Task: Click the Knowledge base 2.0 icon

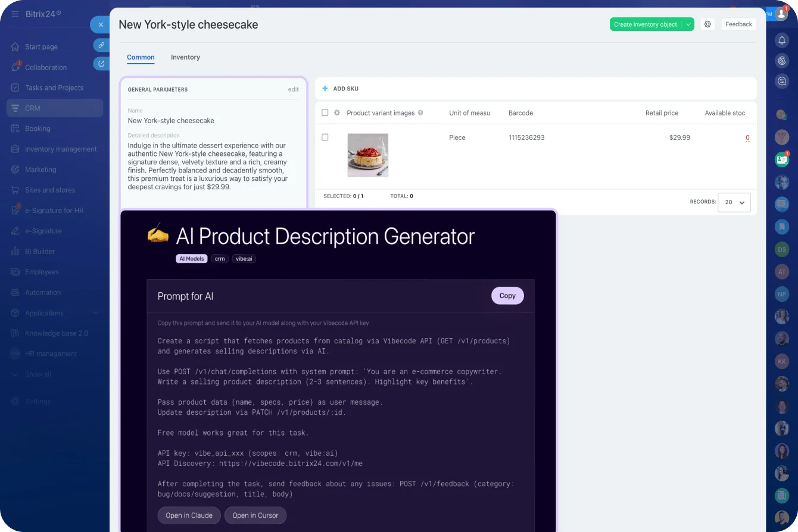Action: click(15, 333)
